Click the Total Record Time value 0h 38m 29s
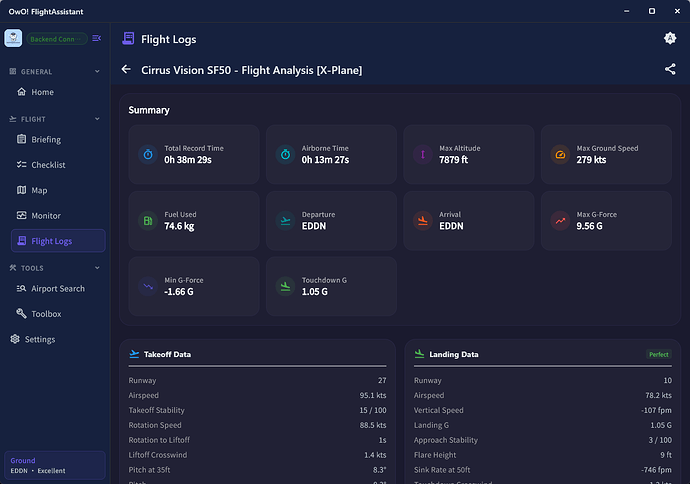 tap(188, 160)
